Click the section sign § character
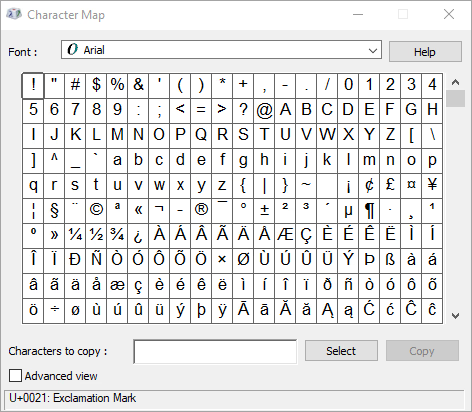This screenshot has width=472, height=412. pos(54,211)
